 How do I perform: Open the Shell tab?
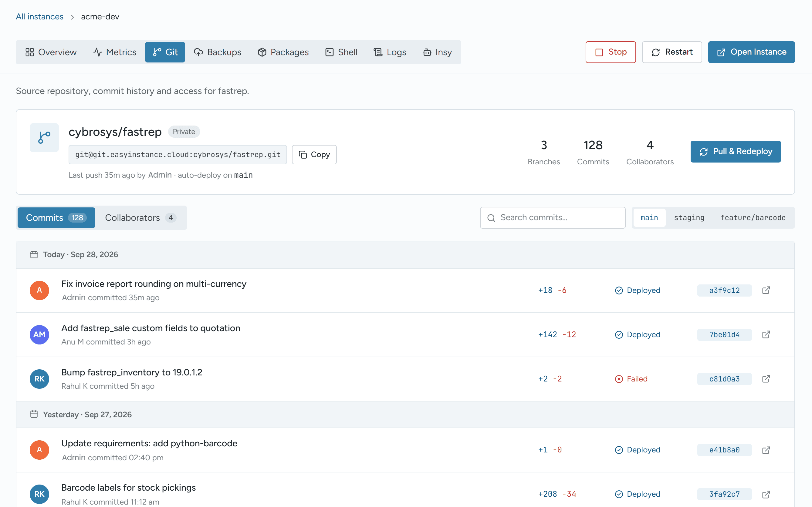(341, 52)
